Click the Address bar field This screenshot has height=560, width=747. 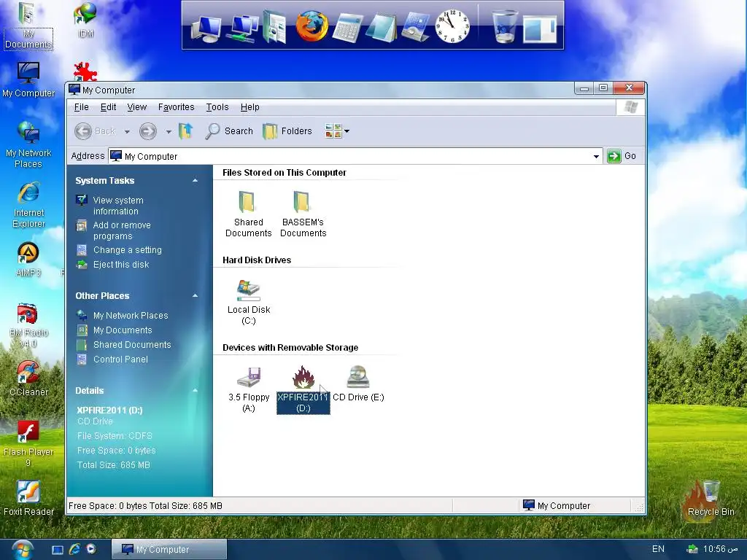pos(355,156)
